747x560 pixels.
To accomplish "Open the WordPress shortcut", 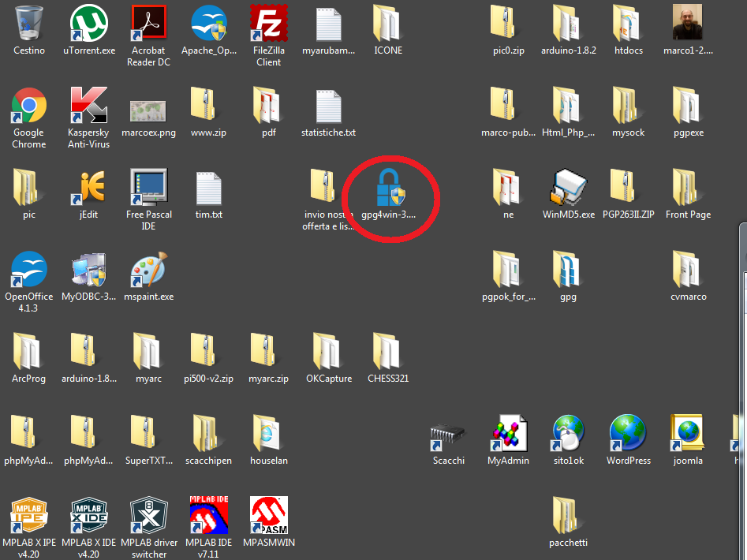I will point(629,434).
